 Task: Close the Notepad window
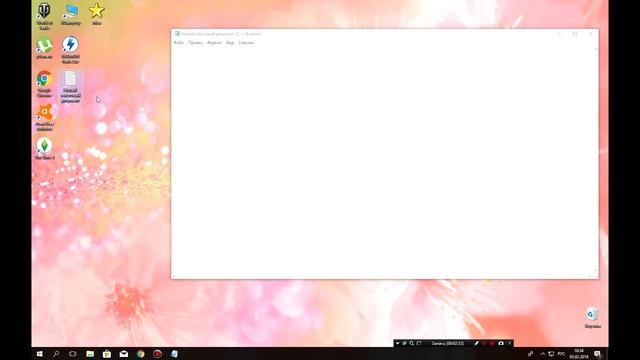590,34
